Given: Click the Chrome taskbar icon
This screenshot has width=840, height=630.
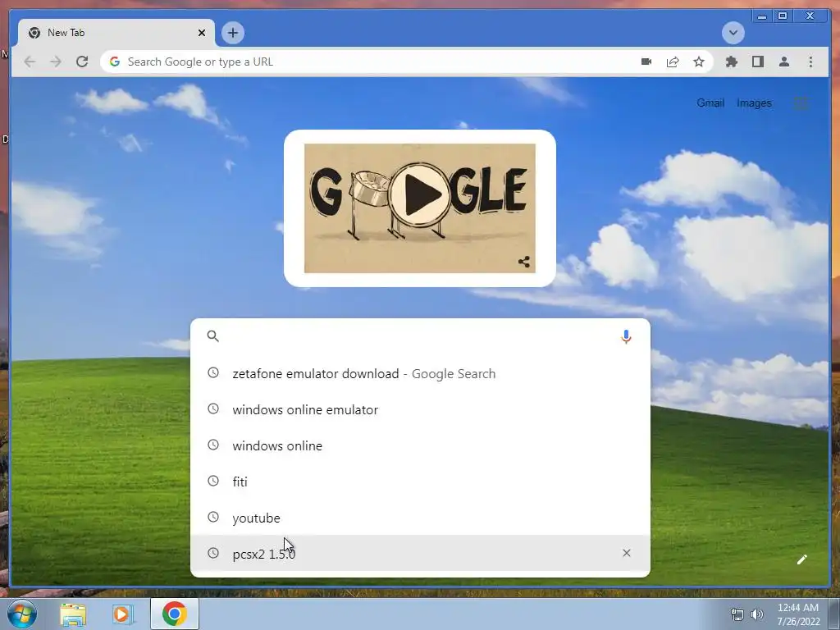Looking at the screenshot, I should pos(175,614).
